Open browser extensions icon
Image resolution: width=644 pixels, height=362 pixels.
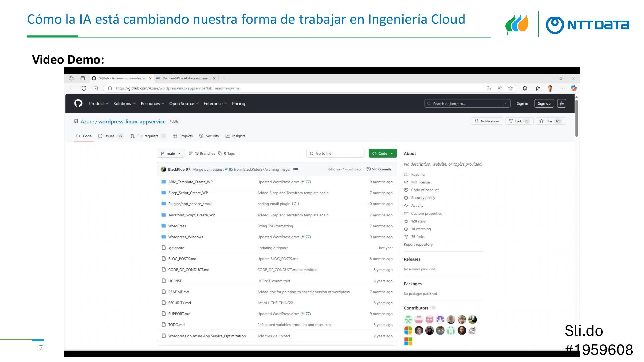pyautogui.click(x=525, y=88)
